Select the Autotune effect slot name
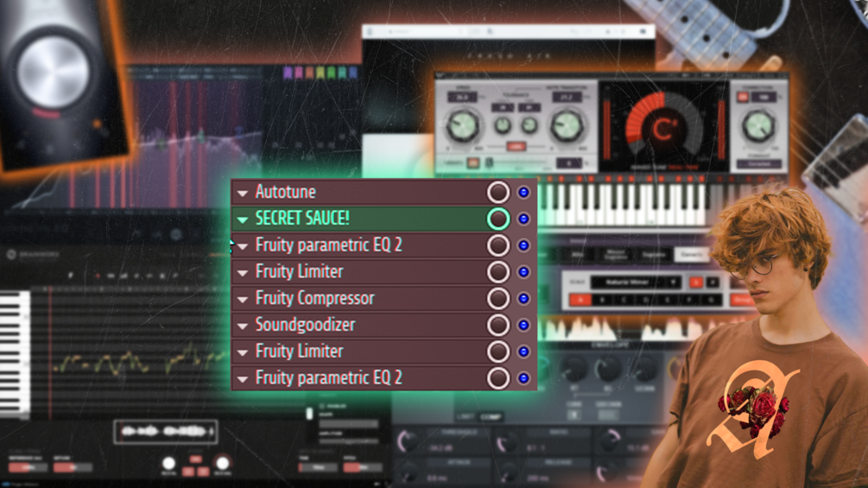The height and width of the screenshot is (488, 868). [286, 192]
